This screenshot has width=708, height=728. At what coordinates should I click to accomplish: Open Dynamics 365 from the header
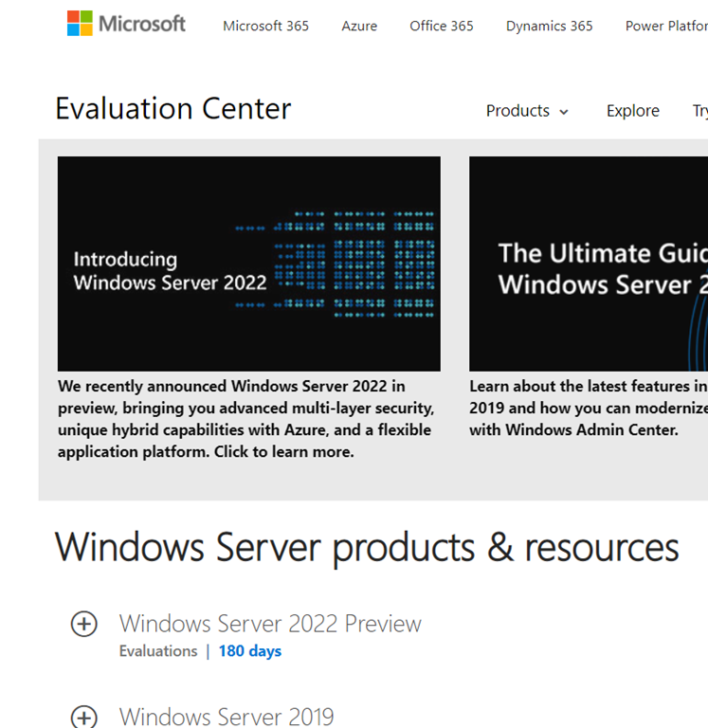pyautogui.click(x=549, y=26)
